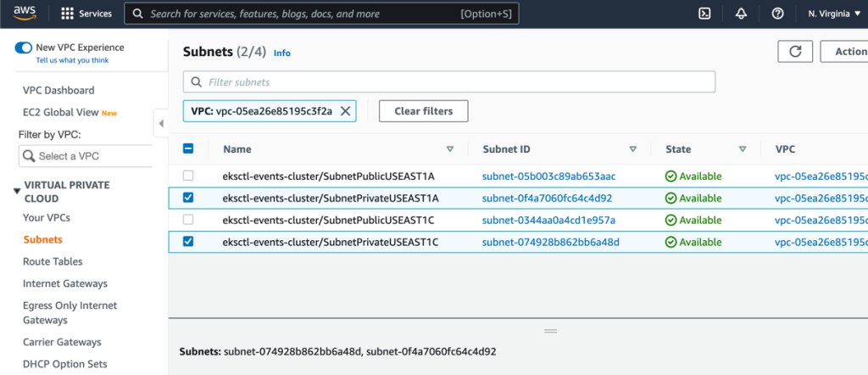Screen dimensions: 868x375
Task: Click the SubnetPrivateUSEAST1A name cell
Action: (331, 199)
